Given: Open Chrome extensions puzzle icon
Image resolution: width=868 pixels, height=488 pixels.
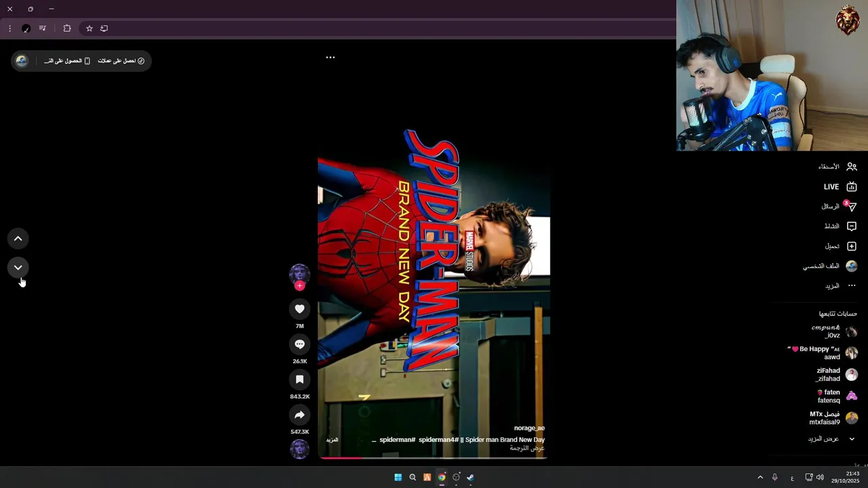Looking at the screenshot, I should (x=67, y=28).
